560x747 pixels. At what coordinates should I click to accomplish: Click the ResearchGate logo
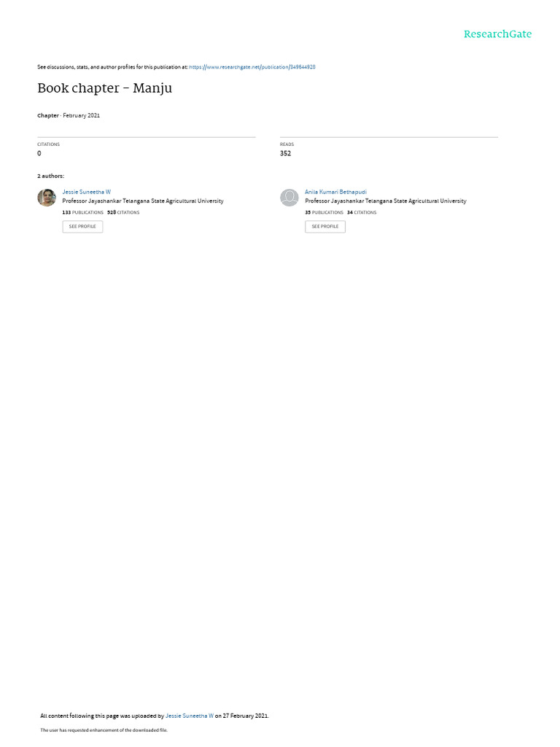497,34
